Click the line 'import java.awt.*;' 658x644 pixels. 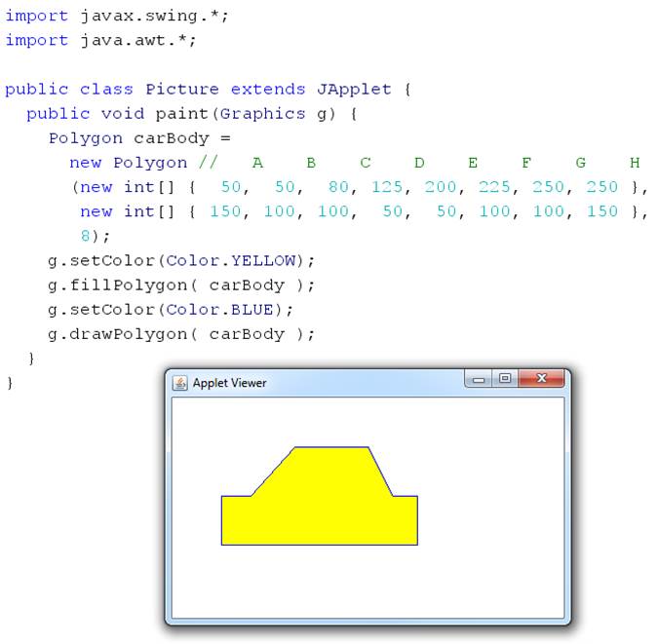(100, 40)
